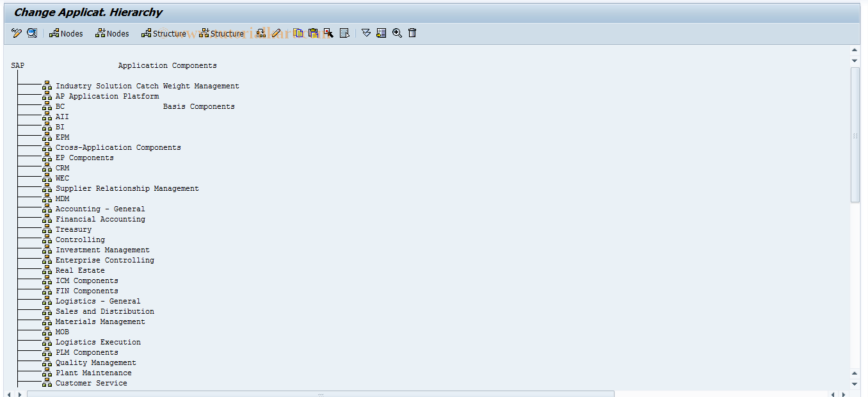Select Customer Service node
The height and width of the screenshot is (397, 868).
[92, 383]
